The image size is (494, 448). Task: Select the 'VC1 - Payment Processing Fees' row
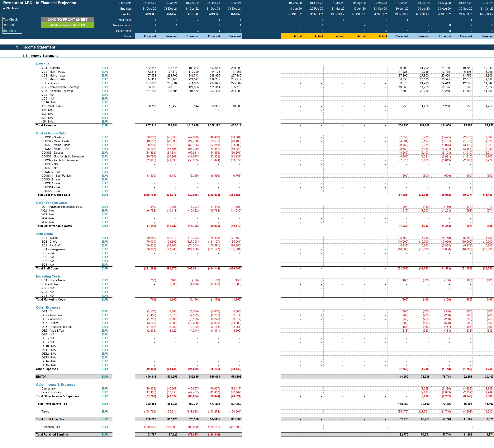click(x=62, y=207)
